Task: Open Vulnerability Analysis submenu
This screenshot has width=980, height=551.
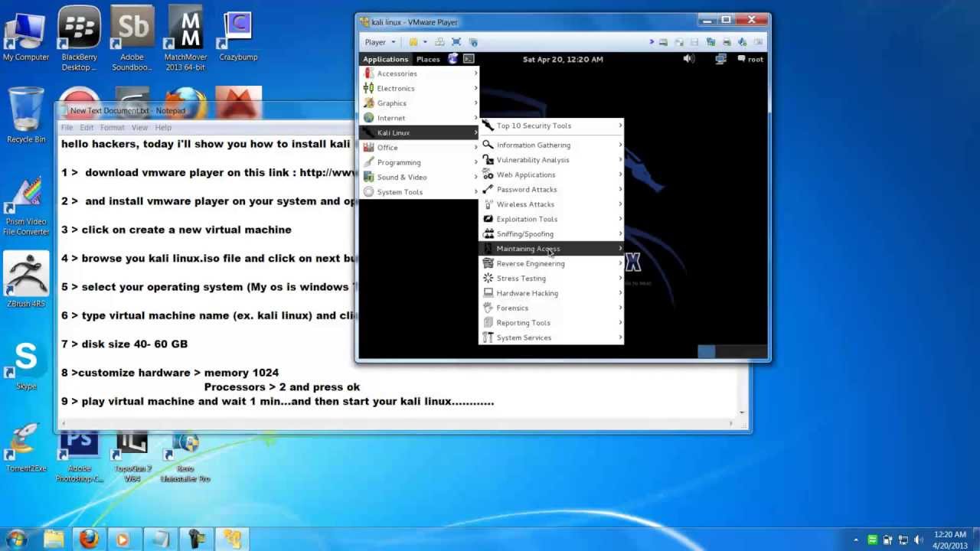Action: coord(552,160)
